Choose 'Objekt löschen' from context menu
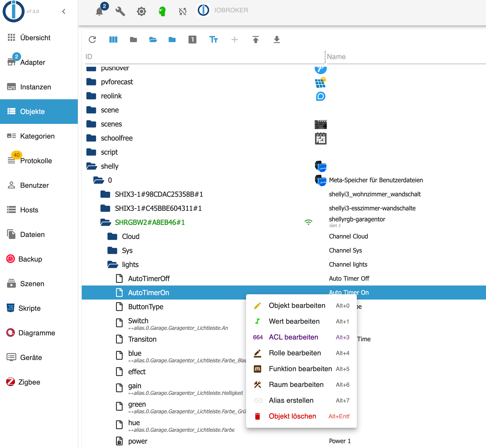This screenshot has width=486, height=448. point(292,416)
